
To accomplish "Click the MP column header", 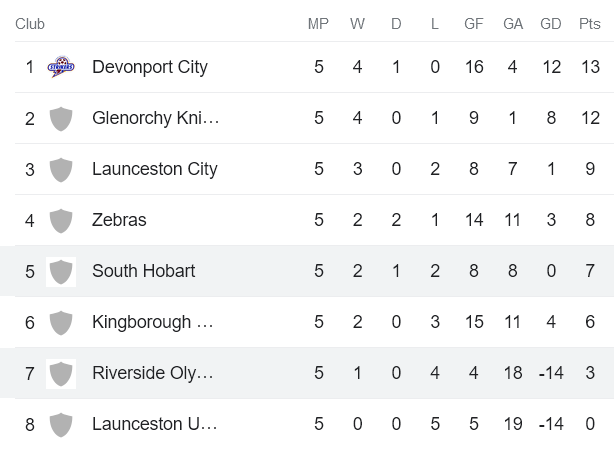I will [x=318, y=24].
